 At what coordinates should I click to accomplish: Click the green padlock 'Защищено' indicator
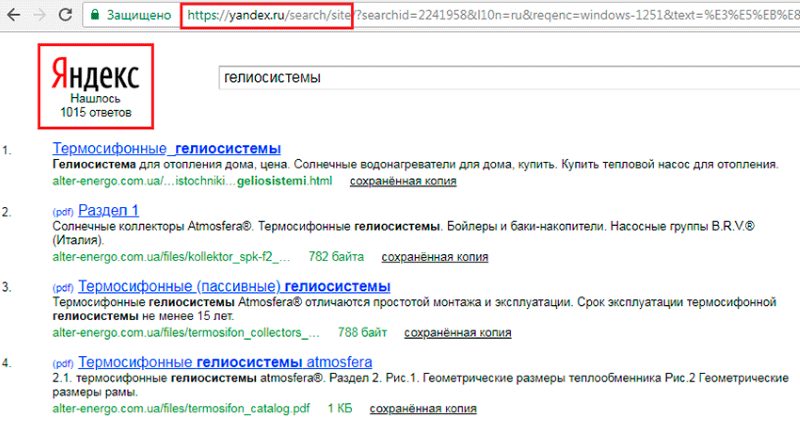131,15
